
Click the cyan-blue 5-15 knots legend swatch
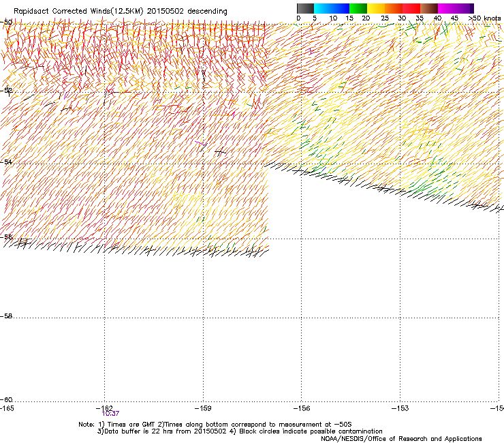coord(332,8)
